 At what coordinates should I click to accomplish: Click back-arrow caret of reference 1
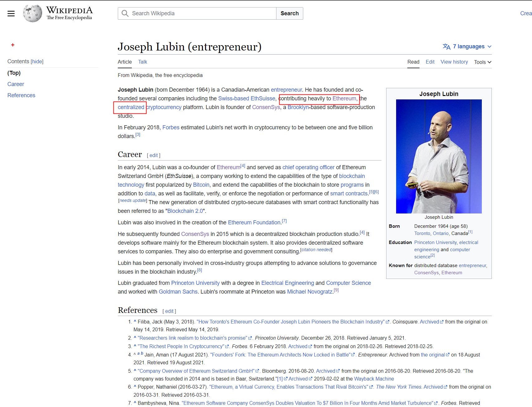135,321
